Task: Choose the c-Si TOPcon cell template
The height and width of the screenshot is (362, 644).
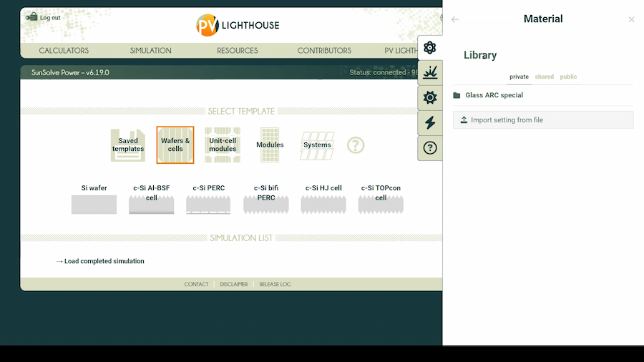Action: coord(381,199)
